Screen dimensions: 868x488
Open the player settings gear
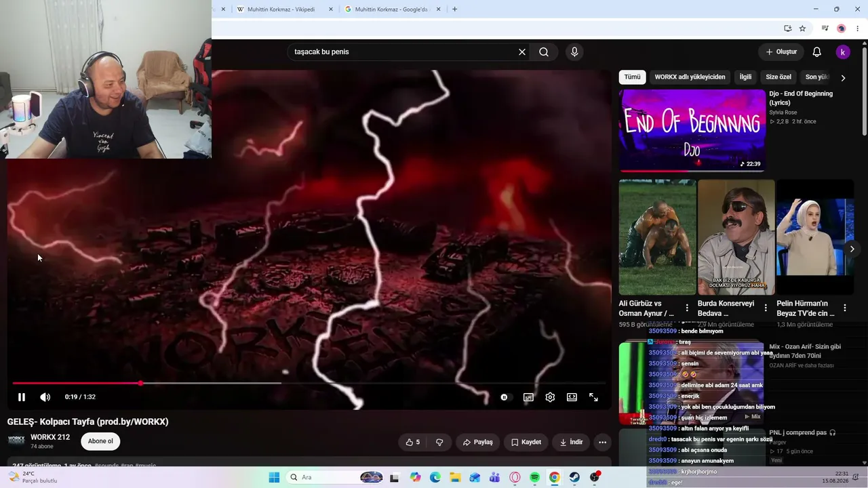point(550,397)
